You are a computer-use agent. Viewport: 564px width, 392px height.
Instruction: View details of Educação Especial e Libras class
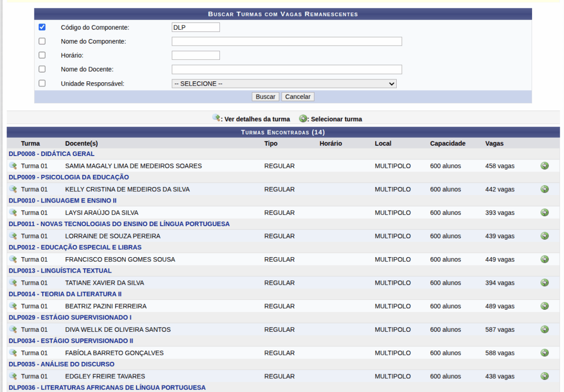pos(13,259)
